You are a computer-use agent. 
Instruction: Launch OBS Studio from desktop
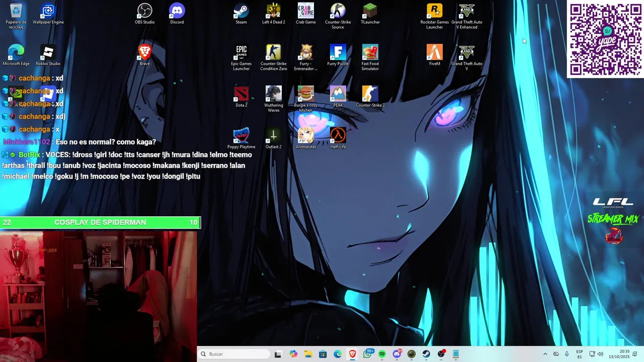coord(145,14)
